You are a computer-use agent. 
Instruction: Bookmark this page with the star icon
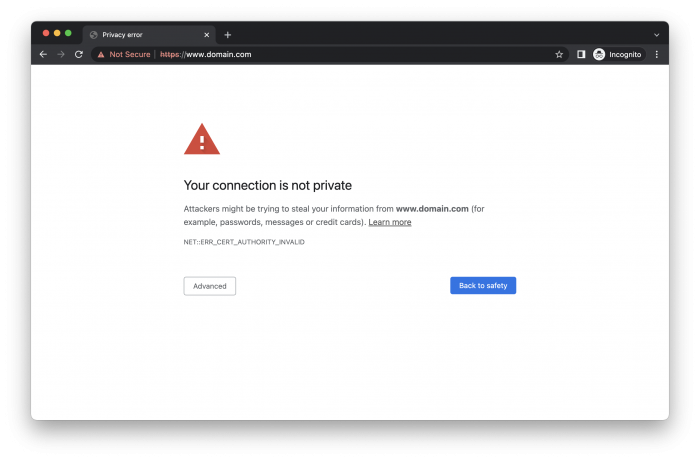point(559,54)
